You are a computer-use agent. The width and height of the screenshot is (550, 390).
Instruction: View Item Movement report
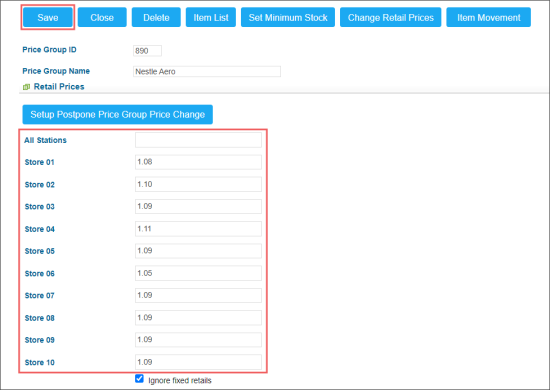pyautogui.click(x=488, y=18)
